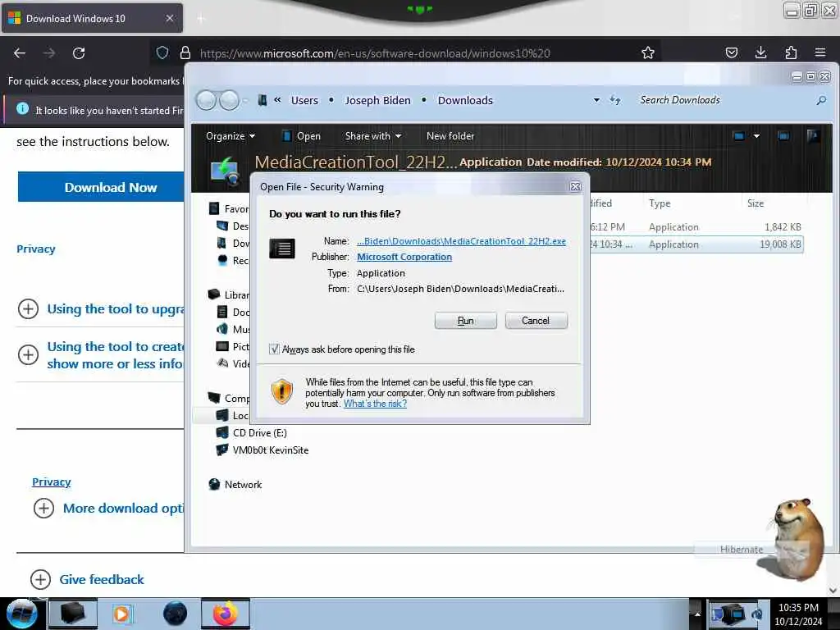Image resolution: width=840 pixels, height=630 pixels.
Task: Cancel the Open File security warning
Action: [536, 321]
